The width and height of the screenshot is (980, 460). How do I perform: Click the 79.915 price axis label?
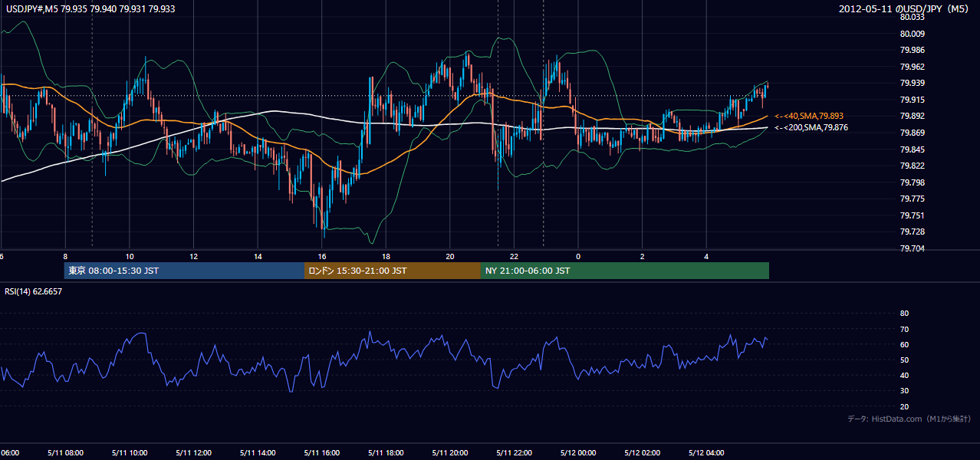click(913, 100)
